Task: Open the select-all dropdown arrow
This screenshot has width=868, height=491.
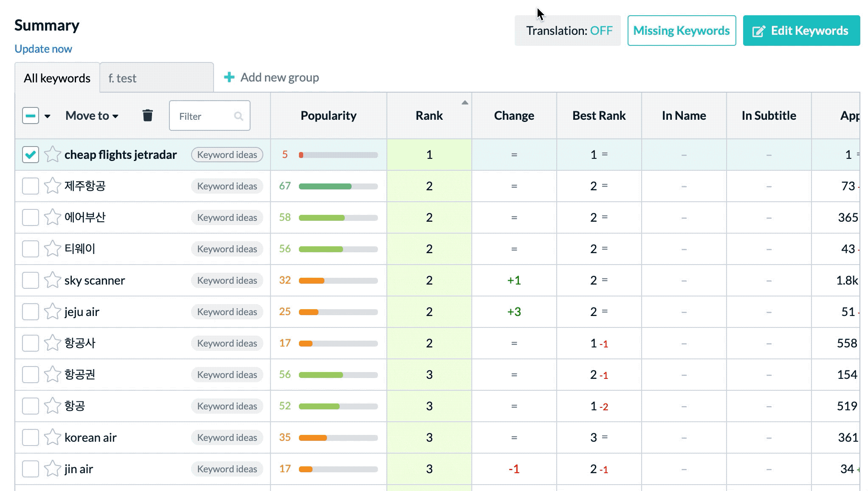Action: tap(48, 116)
